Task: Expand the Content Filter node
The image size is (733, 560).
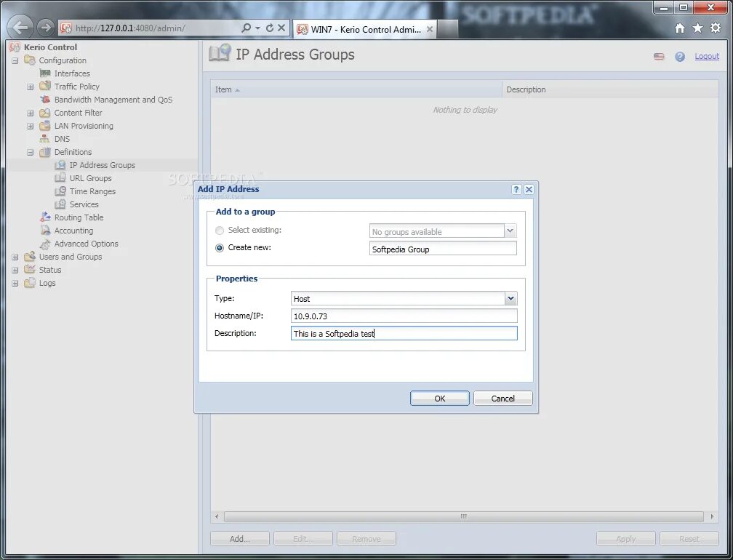Action: tap(31, 113)
